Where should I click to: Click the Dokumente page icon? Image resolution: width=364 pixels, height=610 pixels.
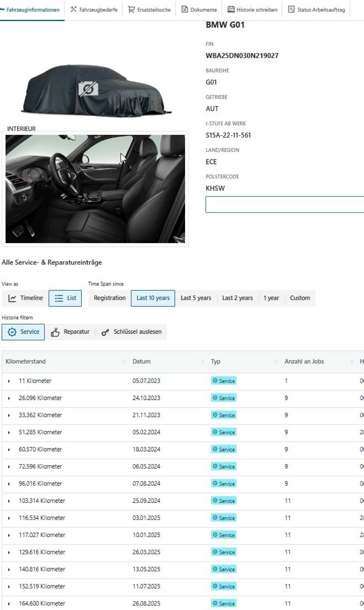point(184,9)
